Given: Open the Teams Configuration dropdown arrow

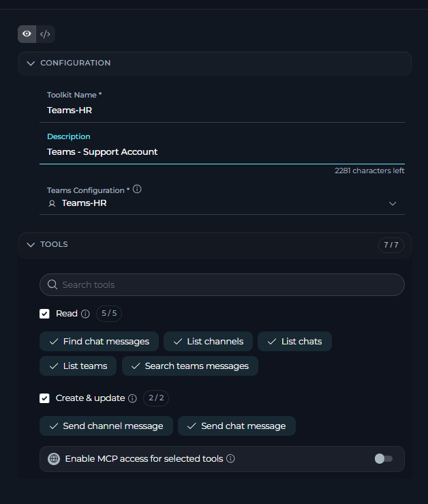Looking at the screenshot, I should coord(393,203).
